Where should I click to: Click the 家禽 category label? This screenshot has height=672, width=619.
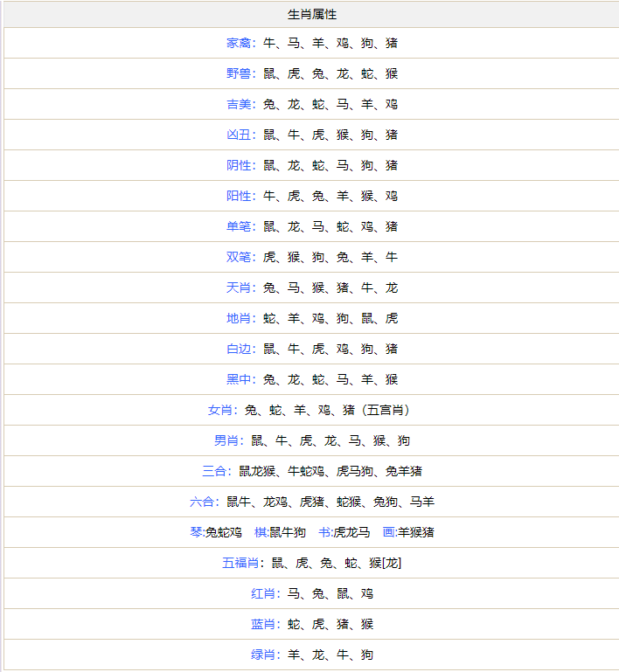click(239, 43)
